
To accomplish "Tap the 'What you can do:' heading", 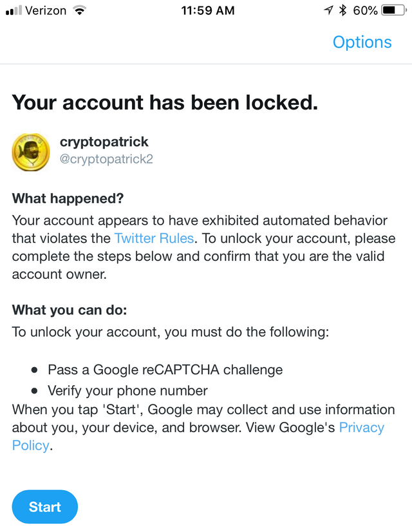I will 70,310.
